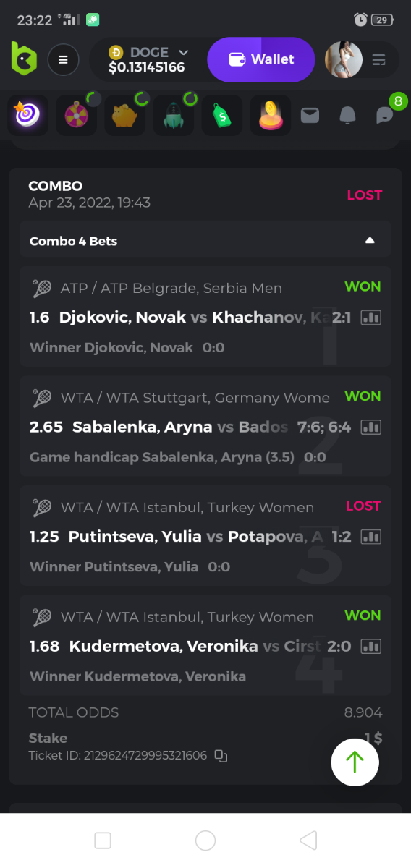The height and width of the screenshot is (868, 411).
Task: Tap the profile avatar picture
Action: (344, 60)
